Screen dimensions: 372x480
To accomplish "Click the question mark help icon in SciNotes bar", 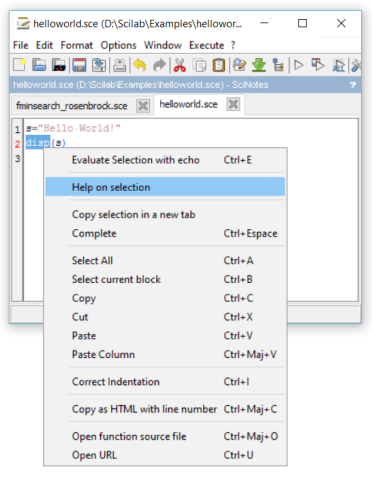I will click(x=353, y=85).
